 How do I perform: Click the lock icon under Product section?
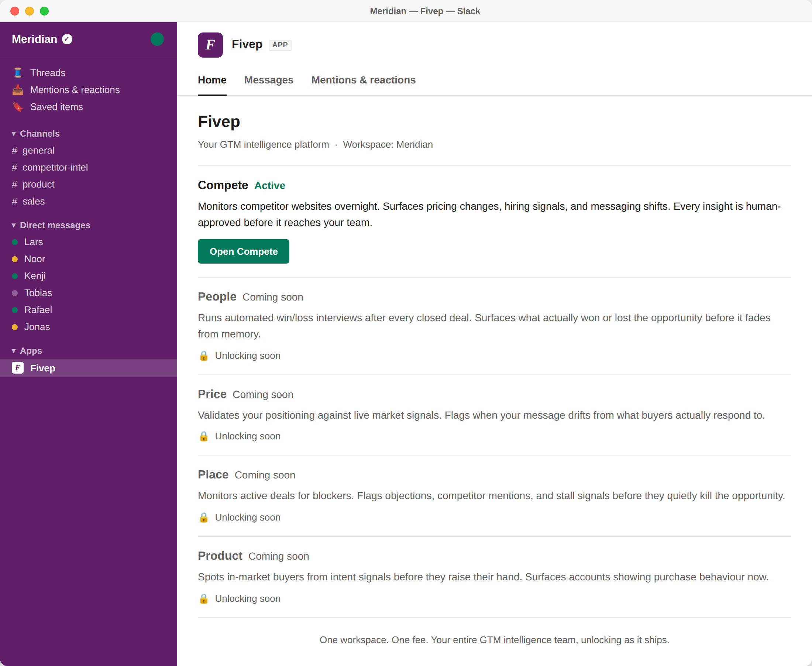[x=204, y=599]
